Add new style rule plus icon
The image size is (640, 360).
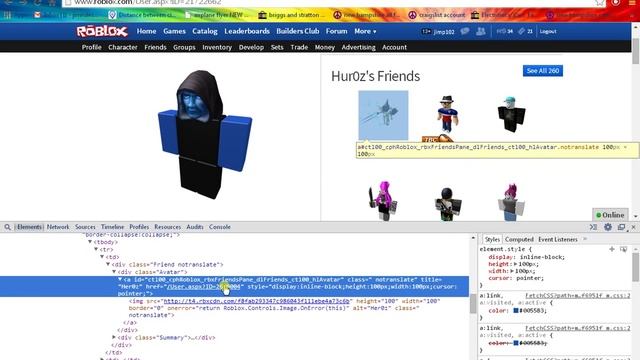pos(612,249)
